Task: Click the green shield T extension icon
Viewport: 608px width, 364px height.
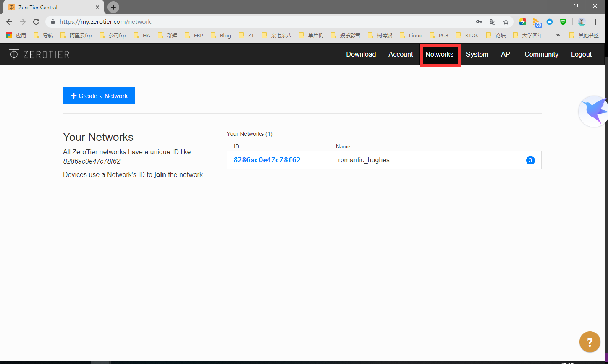Action: click(x=563, y=22)
